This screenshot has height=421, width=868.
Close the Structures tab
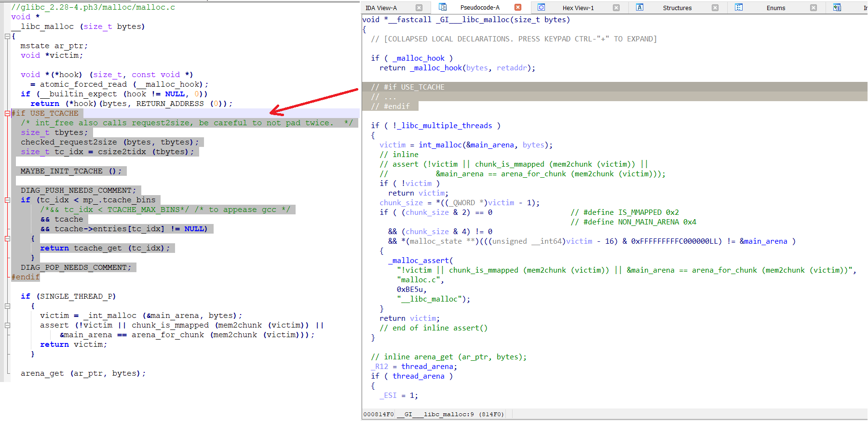pos(715,8)
